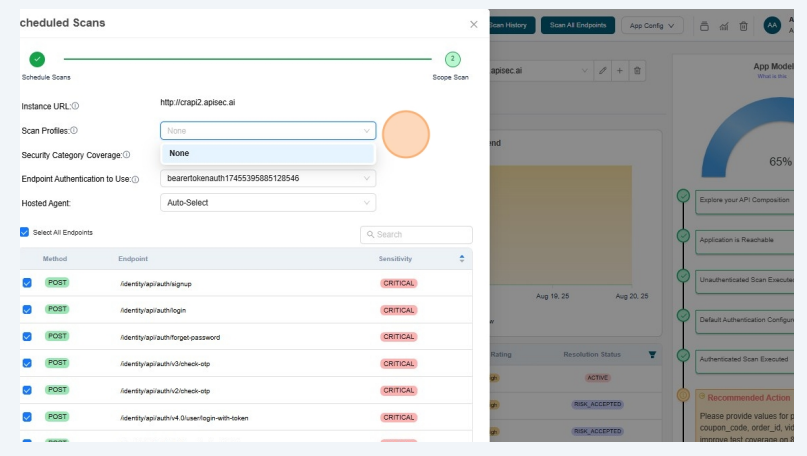This screenshot has height=456, width=807.
Task: Open the App Config dropdown
Action: 651,26
